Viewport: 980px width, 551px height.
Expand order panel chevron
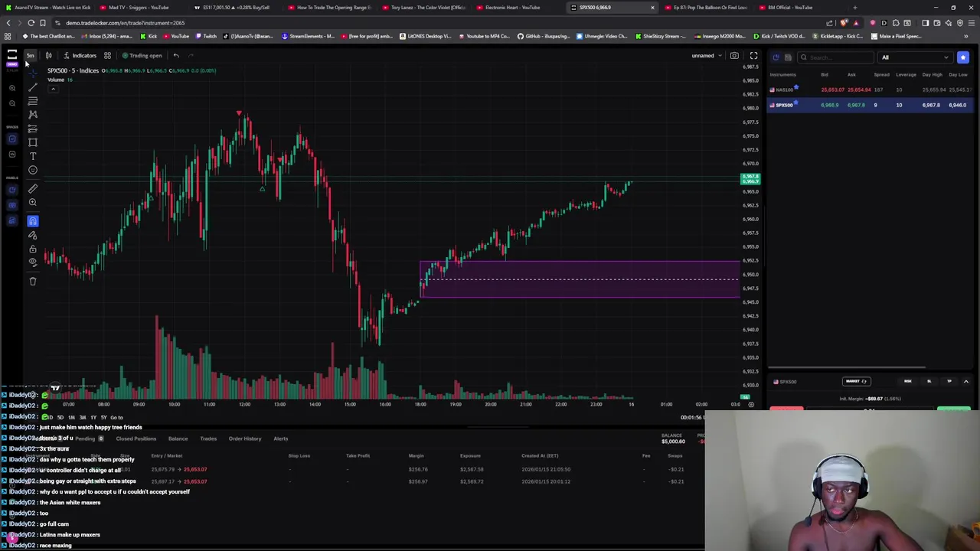pos(965,381)
